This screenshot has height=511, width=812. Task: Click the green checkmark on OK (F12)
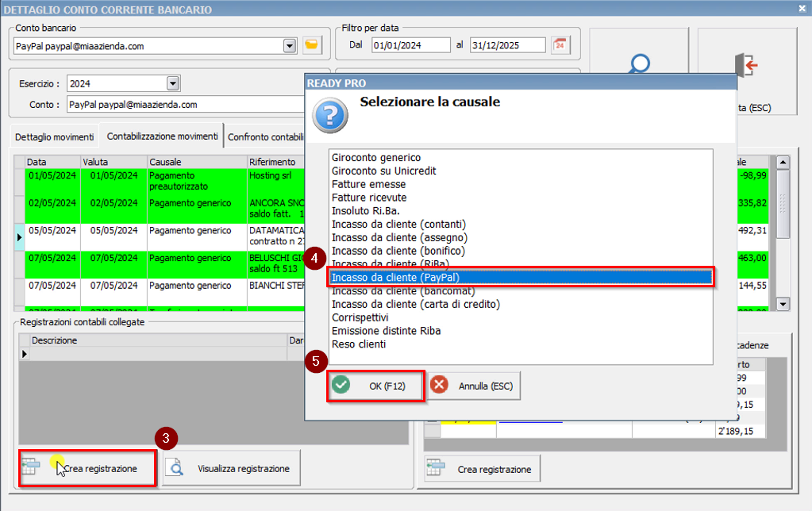pyautogui.click(x=341, y=385)
